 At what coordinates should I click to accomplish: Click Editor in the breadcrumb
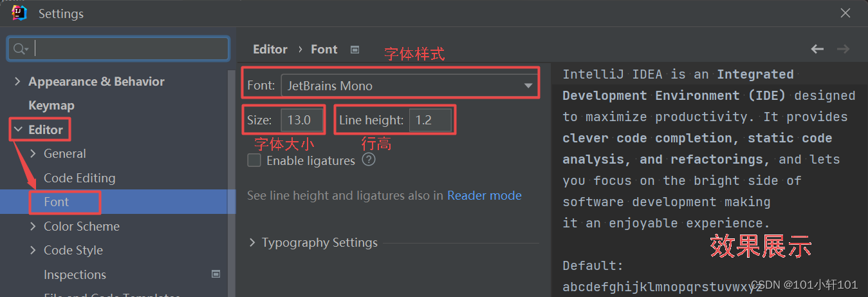tap(270, 50)
